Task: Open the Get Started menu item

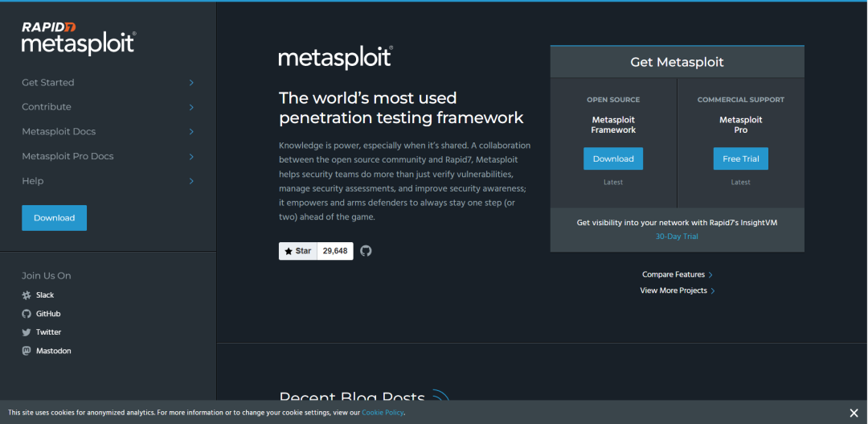Action: point(48,83)
